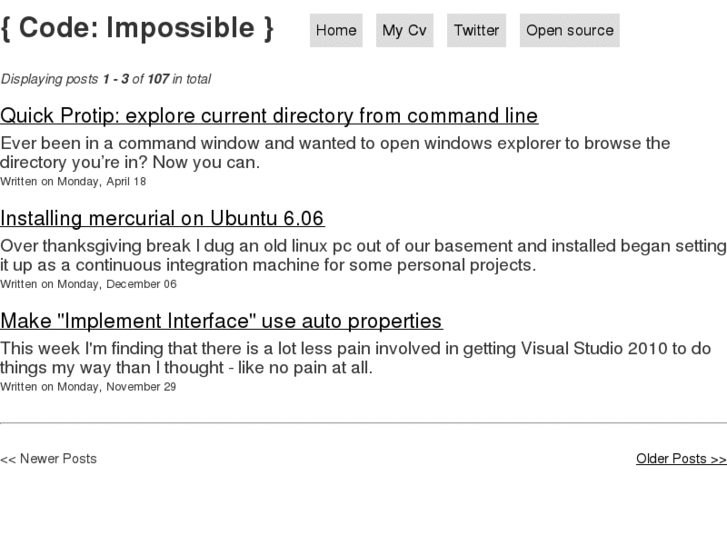Click the Code: Impossible site title

137,28
